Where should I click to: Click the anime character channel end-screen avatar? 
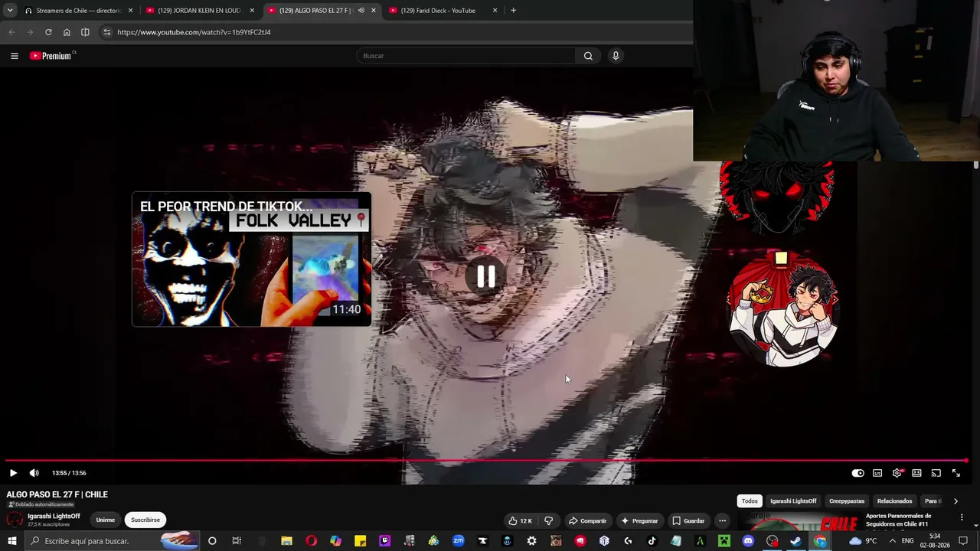tap(782, 309)
